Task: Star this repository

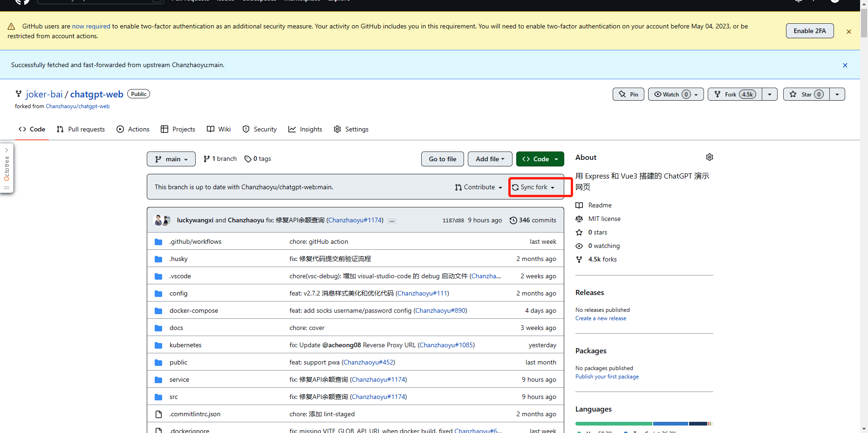Action: (806, 94)
